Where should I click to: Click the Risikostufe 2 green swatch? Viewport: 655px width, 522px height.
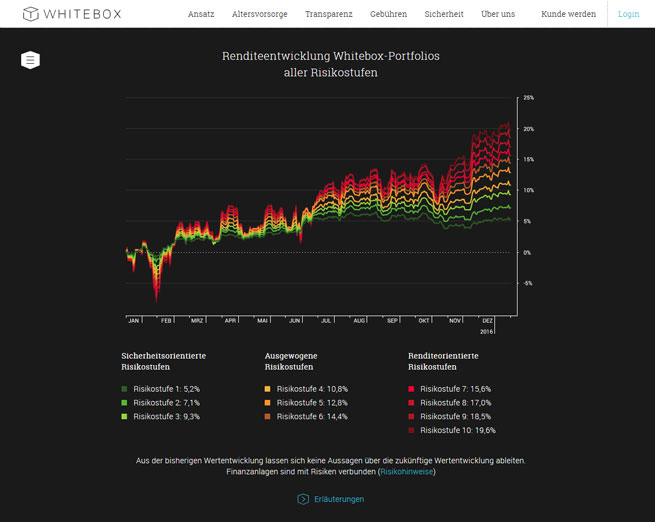click(x=124, y=403)
